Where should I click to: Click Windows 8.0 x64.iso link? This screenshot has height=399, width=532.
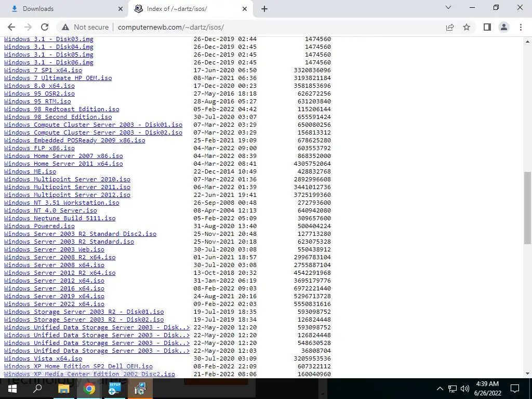39,86
